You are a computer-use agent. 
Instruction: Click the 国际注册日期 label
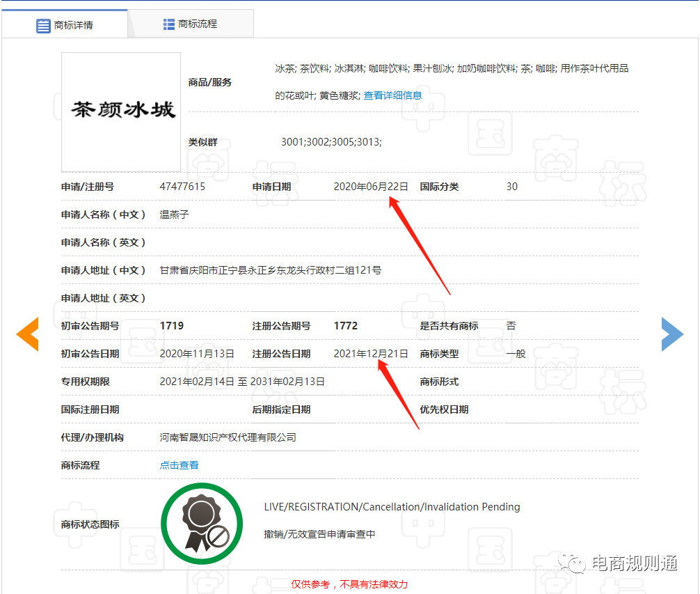click(x=90, y=409)
